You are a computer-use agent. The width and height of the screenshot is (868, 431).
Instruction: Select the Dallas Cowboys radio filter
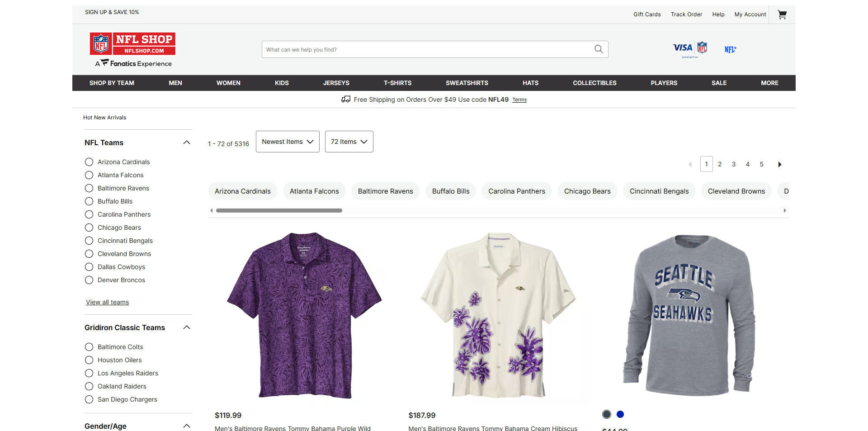(x=89, y=267)
